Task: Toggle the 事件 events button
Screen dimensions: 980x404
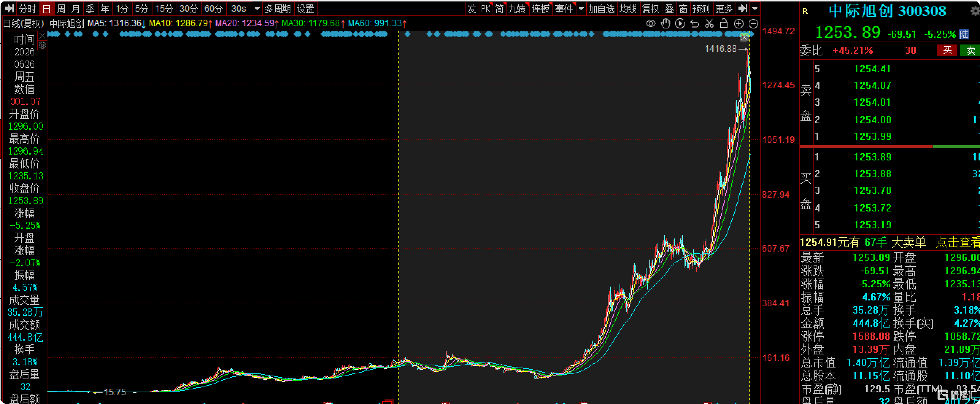Action: (x=564, y=9)
